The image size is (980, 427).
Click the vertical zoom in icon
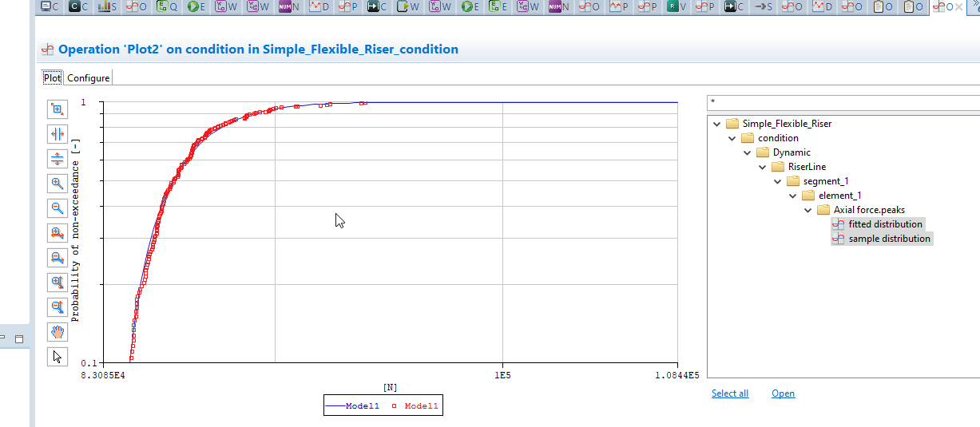(x=57, y=283)
